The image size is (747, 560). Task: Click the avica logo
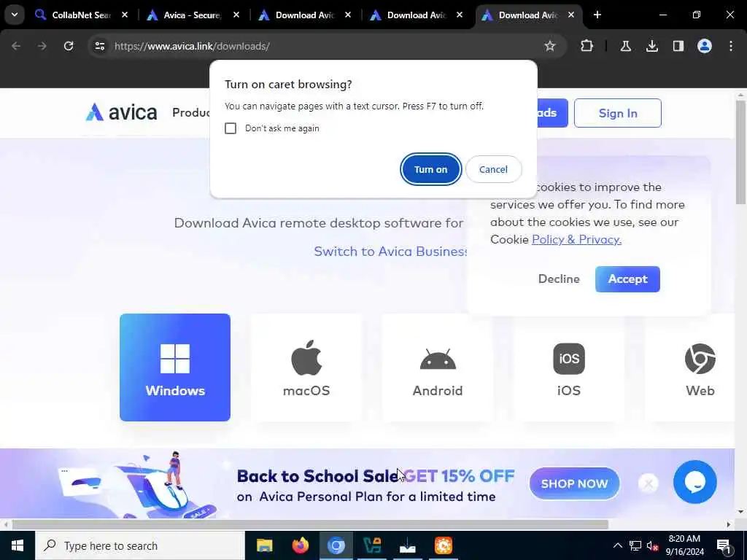click(122, 113)
